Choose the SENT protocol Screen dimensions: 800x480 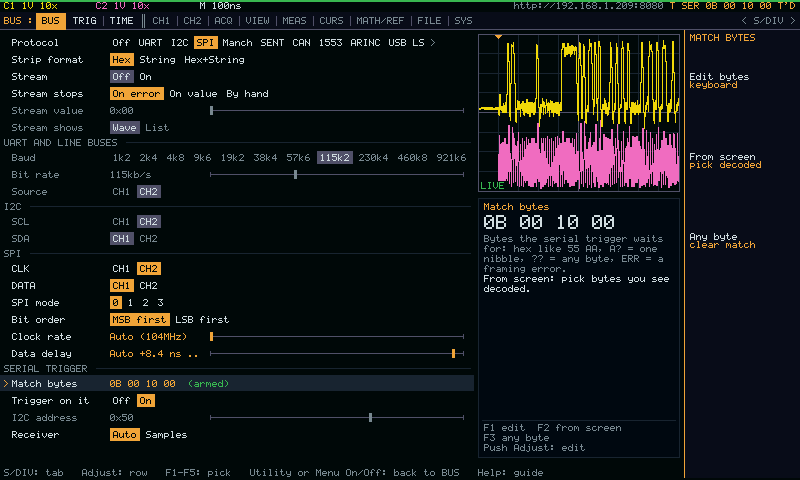tap(272, 43)
